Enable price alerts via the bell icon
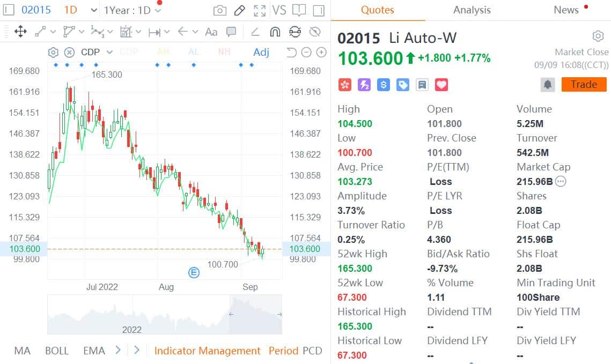The width and height of the screenshot is (611, 364). 548,84
